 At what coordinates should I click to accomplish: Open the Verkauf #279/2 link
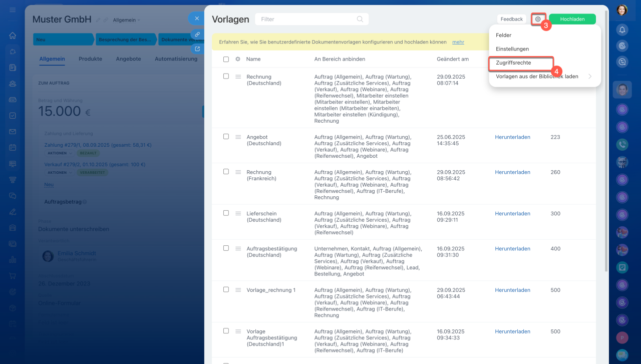click(95, 164)
